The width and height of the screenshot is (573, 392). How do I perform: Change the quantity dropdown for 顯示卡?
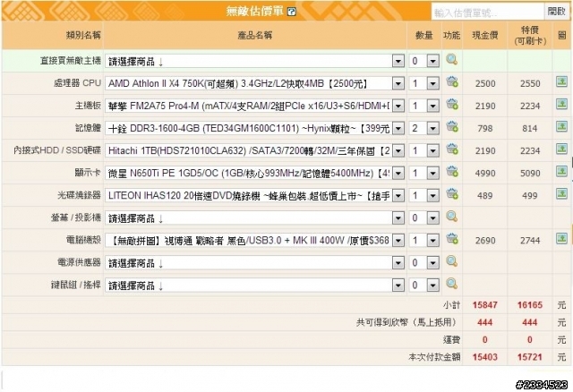pos(423,173)
